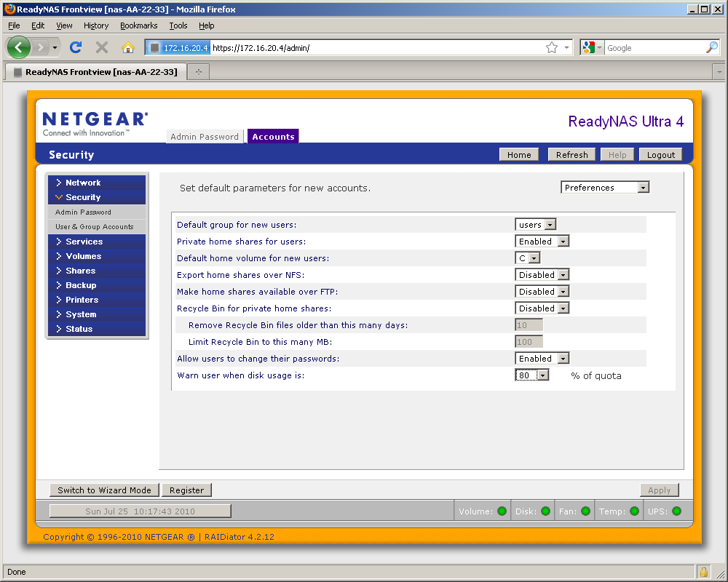Screen dimensions: 728x582
Task: Click the browser Forward arrow button
Action: tap(41, 47)
